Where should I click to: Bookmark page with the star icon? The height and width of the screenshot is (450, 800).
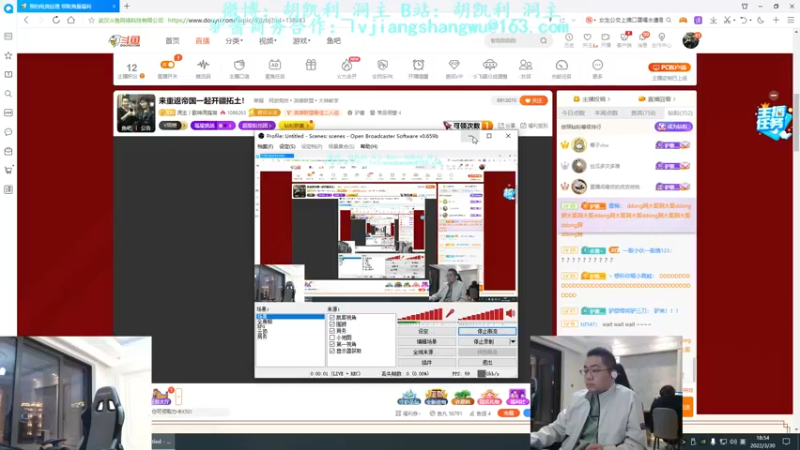point(91,20)
